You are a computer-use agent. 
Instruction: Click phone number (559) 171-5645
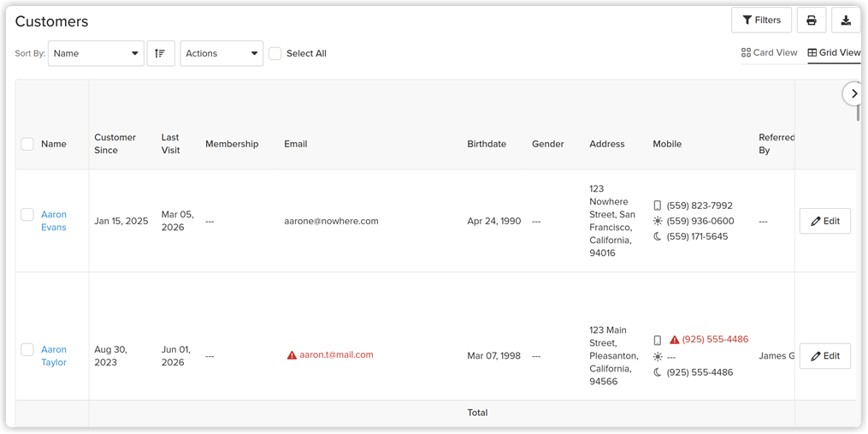pyautogui.click(x=699, y=236)
